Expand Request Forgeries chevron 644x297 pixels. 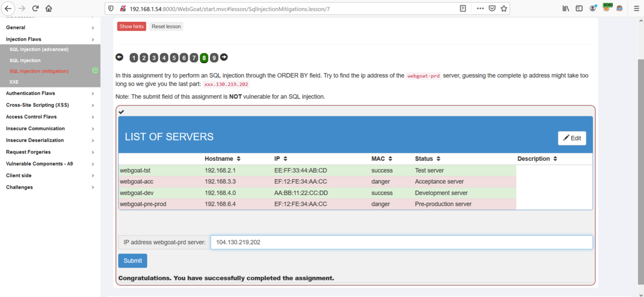click(93, 153)
